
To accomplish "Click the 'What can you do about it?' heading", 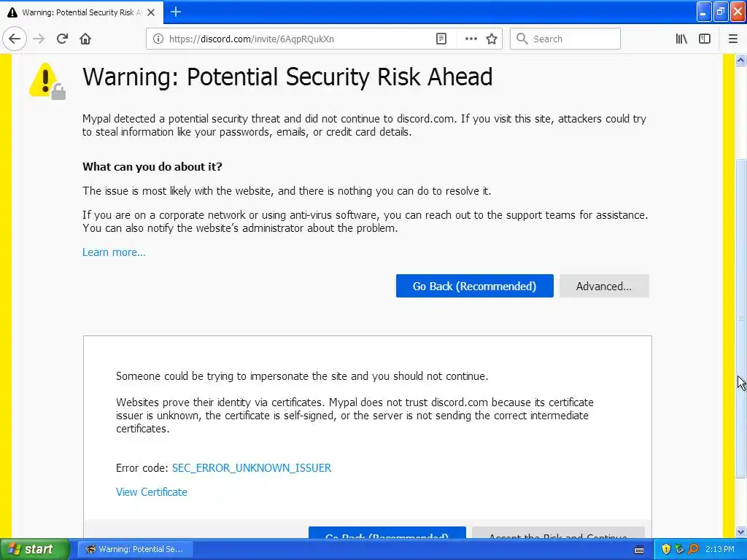I will [x=152, y=167].
